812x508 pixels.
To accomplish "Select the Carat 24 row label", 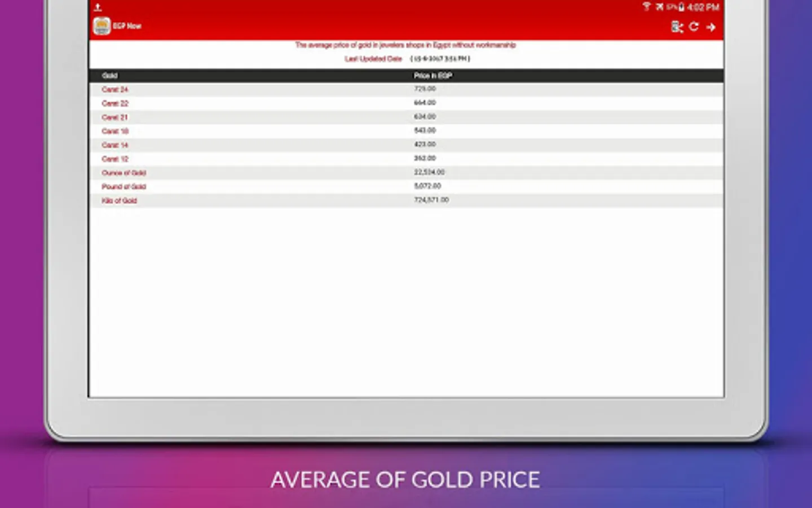I will (115, 90).
